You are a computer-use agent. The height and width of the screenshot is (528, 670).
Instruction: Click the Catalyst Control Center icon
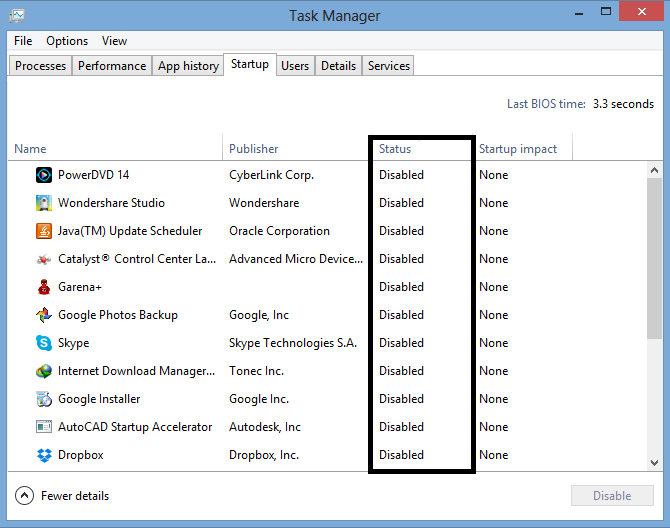click(44, 259)
